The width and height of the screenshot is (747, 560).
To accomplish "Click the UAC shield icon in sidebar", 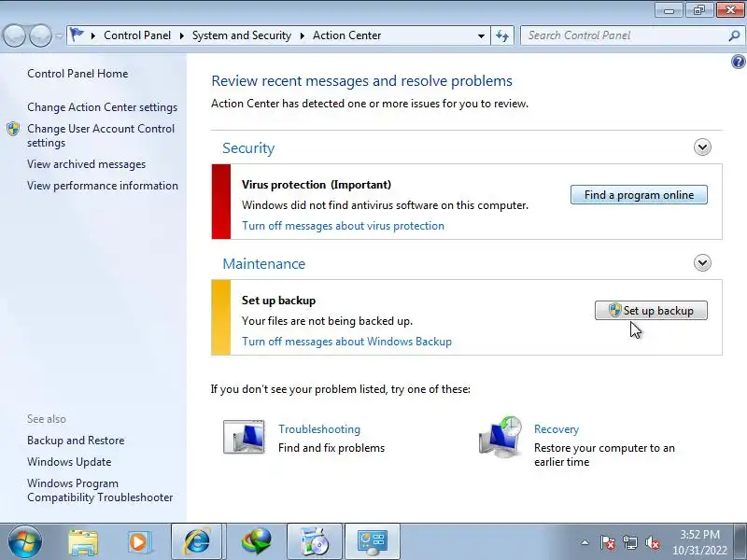I will coord(13,129).
